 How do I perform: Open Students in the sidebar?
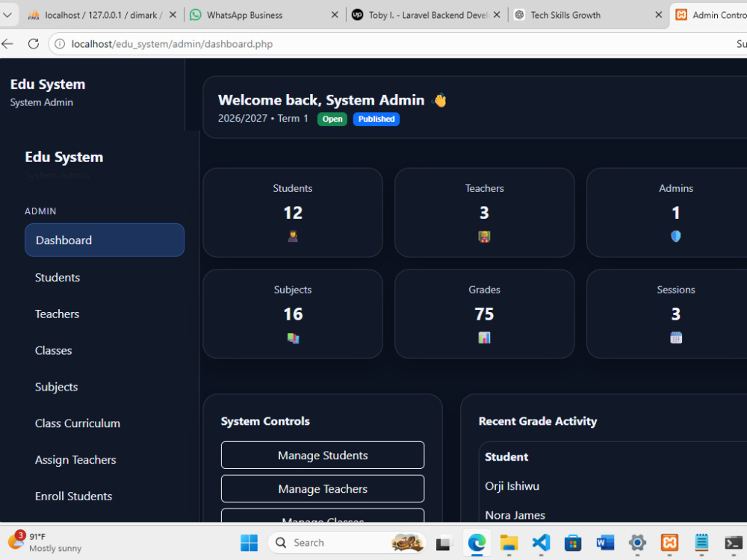(58, 277)
